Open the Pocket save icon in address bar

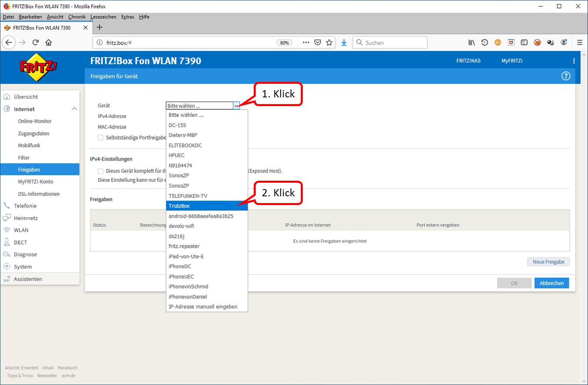318,42
